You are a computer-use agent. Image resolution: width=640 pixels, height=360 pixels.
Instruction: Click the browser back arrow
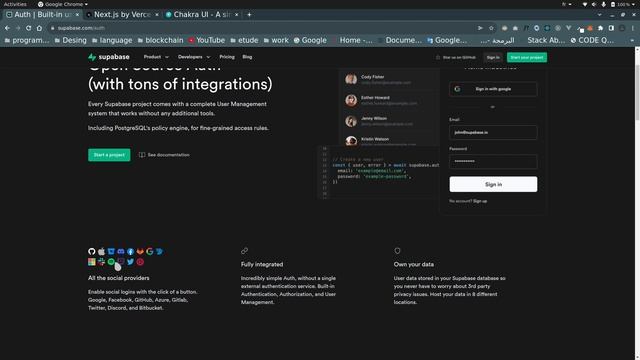[x=7, y=28]
